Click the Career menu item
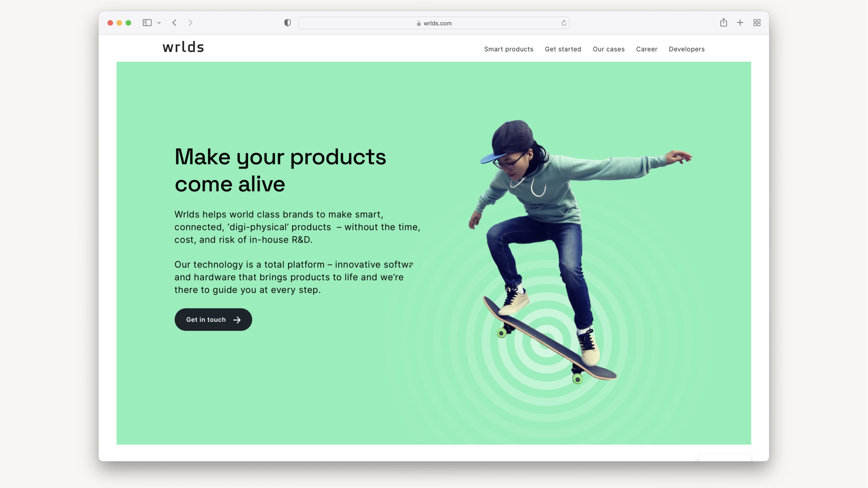The height and width of the screenshot is (488, 868). pyautogui.click(x=647, y=48)
